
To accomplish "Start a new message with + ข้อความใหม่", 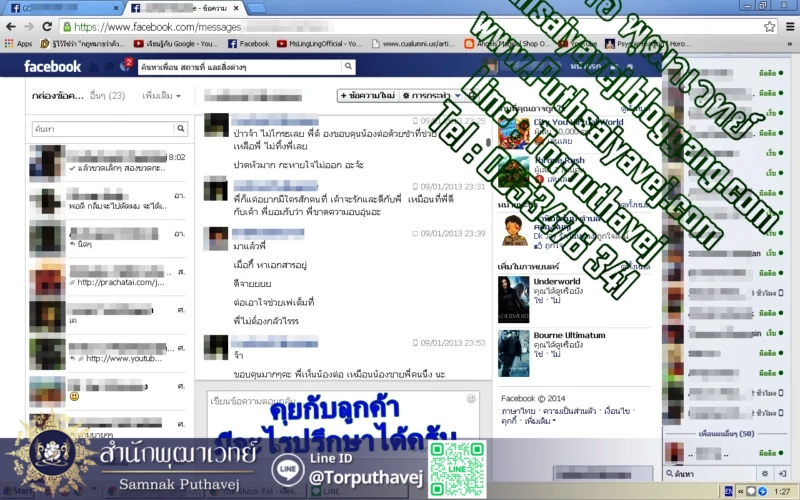I will click(368, 95).
